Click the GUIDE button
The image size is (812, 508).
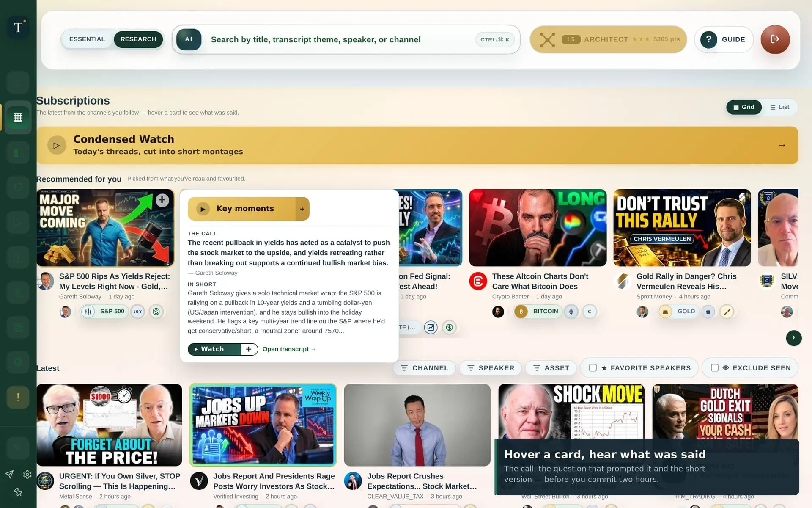(724, 39)
